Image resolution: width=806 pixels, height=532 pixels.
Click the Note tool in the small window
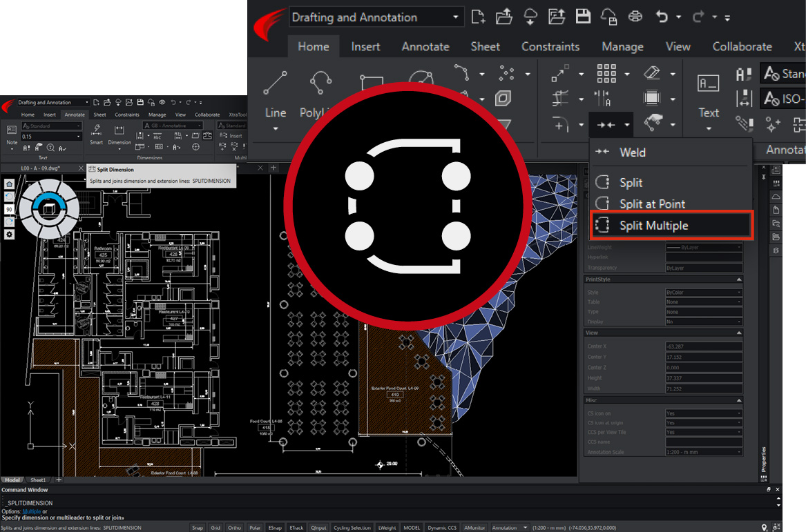12,135
